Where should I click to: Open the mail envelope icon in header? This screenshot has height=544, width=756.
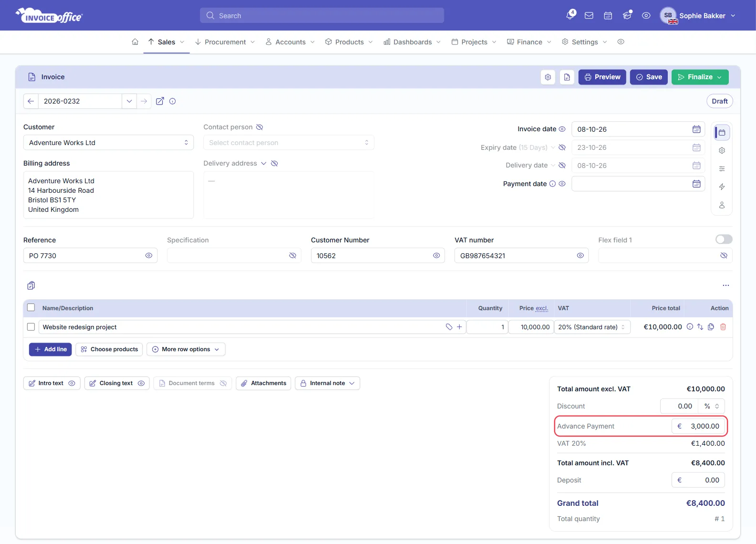(x=589, y=16)
